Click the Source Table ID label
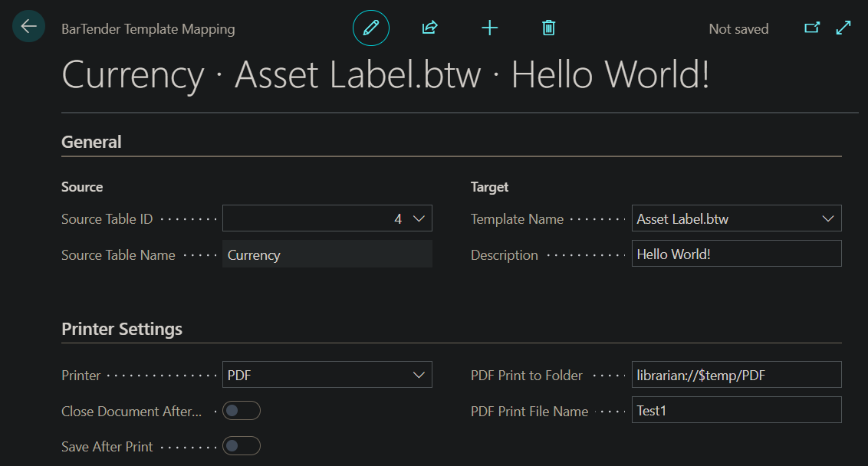This screenshot has height=466, width=868. (107, 219)
